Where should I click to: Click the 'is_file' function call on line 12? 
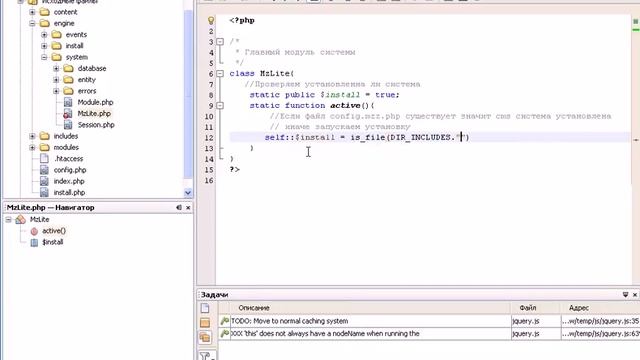(x=367, y=138)
